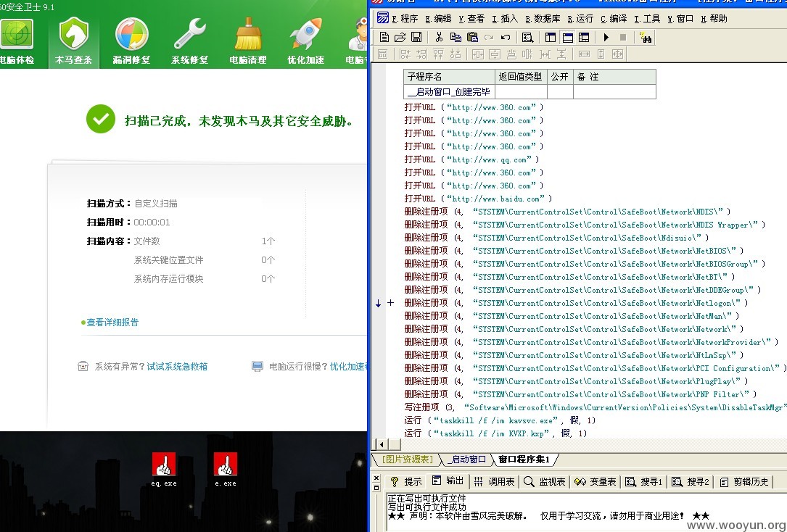Click the 试试系统急救箱 link

[x=177, y=367]
